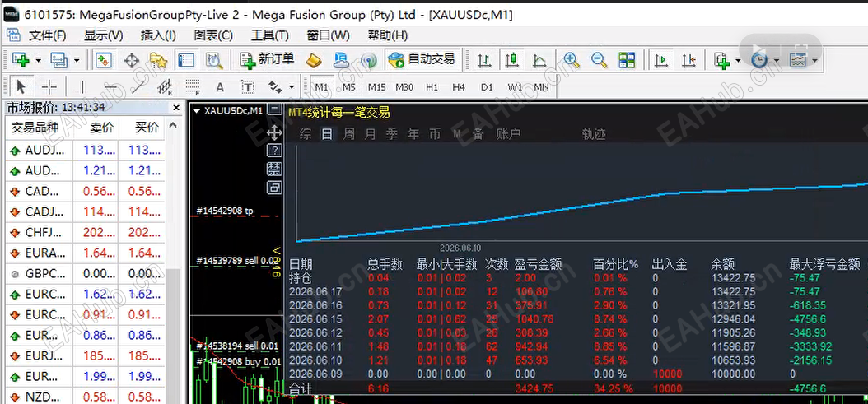Toggle 自动交易 auto trading
The image size is (868, 404).
point(422,60)
